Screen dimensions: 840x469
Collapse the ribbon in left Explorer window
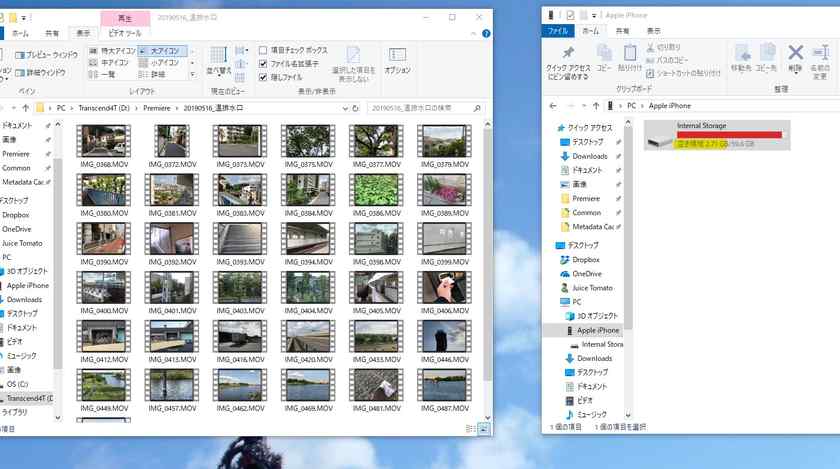(473, 33)
